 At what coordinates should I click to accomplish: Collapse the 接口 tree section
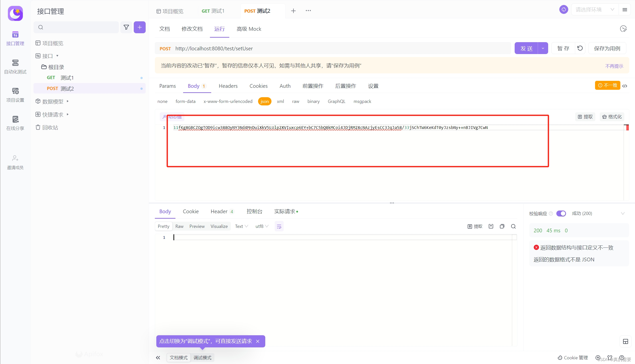(x=58, y=56)
